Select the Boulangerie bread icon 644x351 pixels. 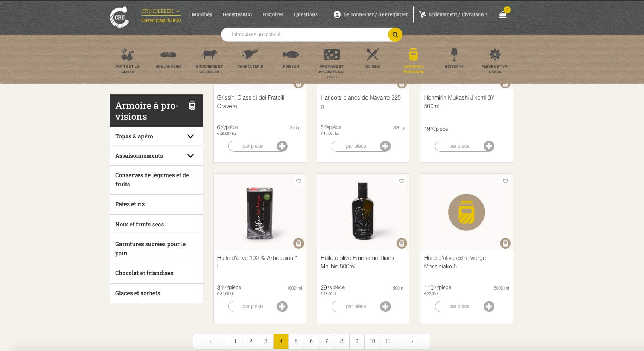pyautogui.click(x=169, y=56)
